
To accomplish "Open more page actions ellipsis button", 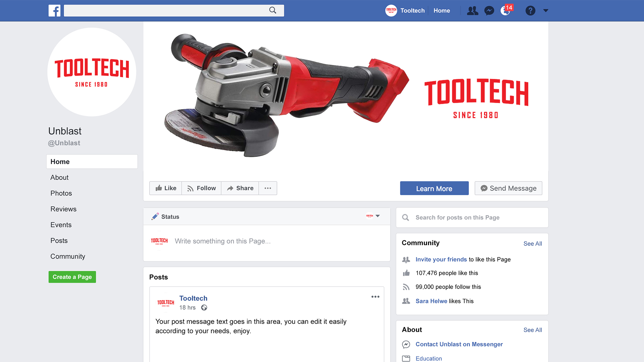I will tap(268, 188).
